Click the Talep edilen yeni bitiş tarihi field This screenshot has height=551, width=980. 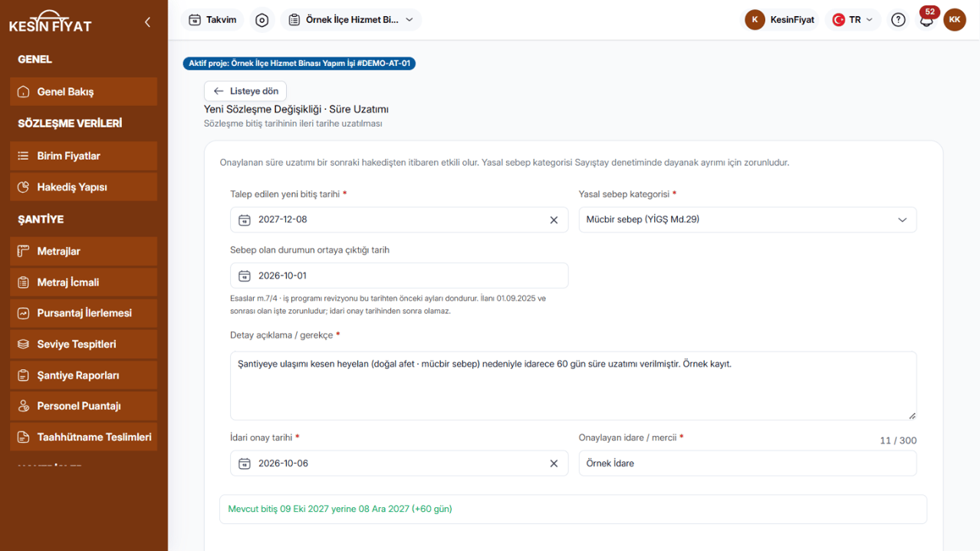click(399, 220)
